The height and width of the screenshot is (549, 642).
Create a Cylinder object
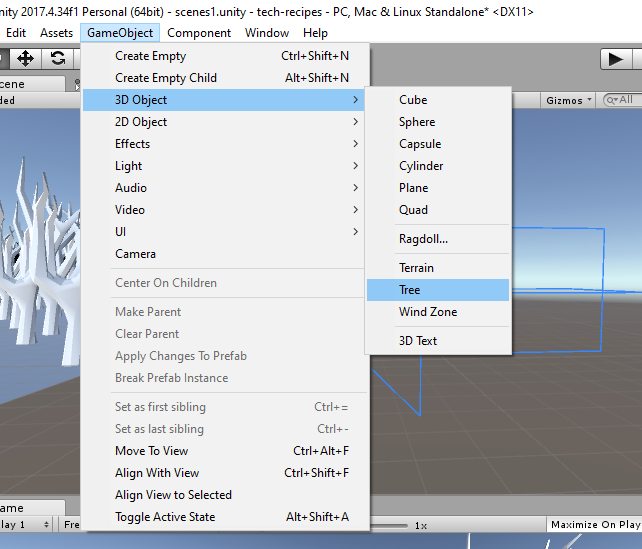pyautogui.click(x=438, y=166)
